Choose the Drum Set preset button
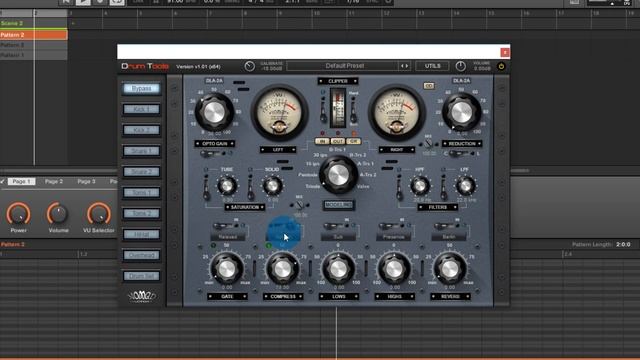The image size is (640, 360). 141,276
